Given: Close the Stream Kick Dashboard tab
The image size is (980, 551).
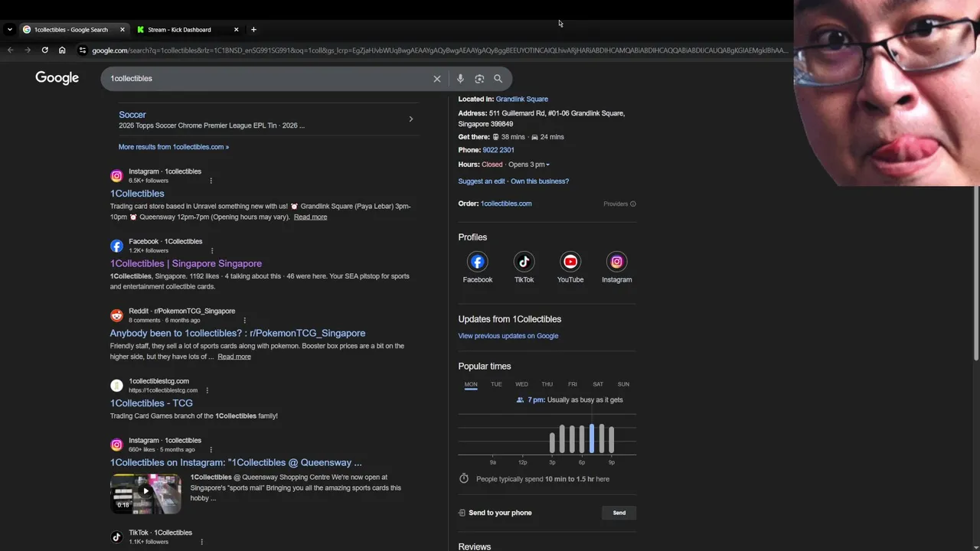Looking at the screenshot, I should point(236,30).
